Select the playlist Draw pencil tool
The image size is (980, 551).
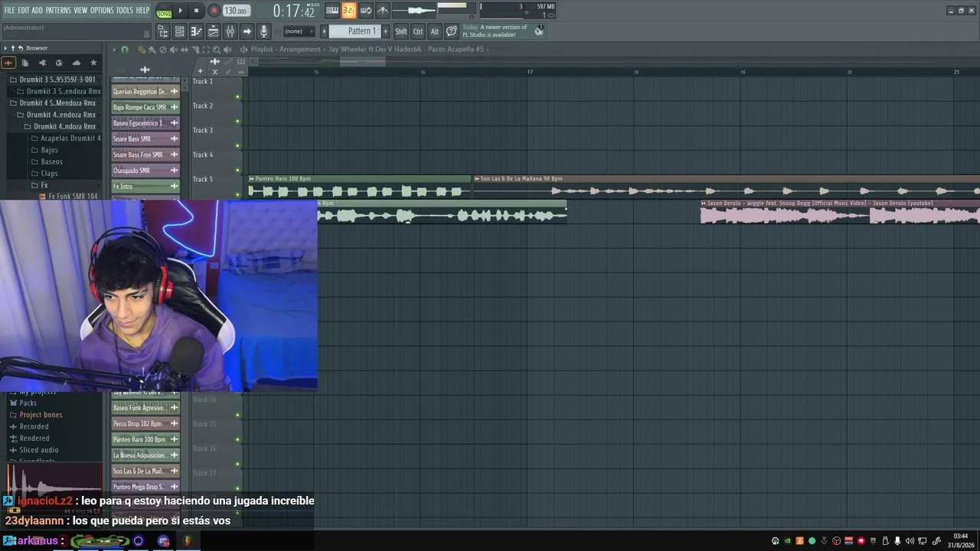click(x=142, y=50)
